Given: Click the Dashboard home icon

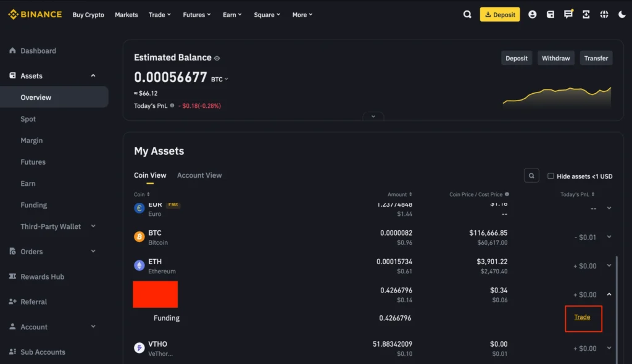Looking at the screenshot, I should click(x=12, y=51).
